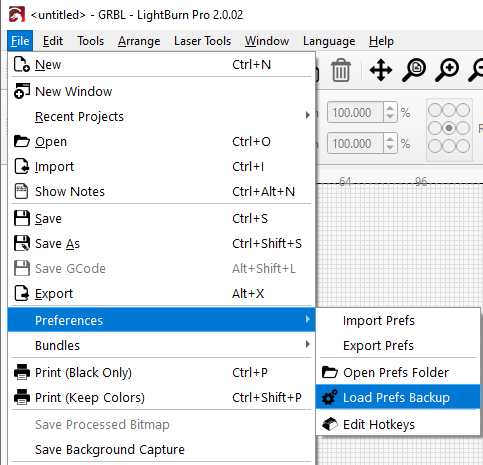The height and width of the screenshot is (465, 483).
Task: Select the Pan/Drag move tool icon
Action: 381,70
